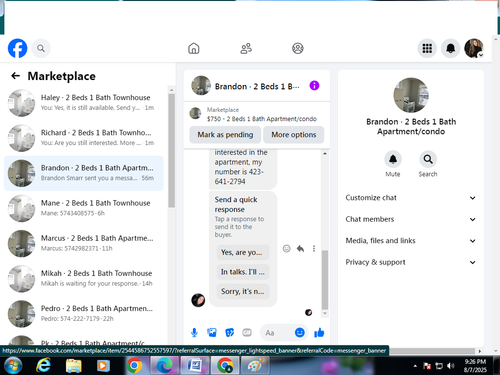Open the Notifications bell in header
The image size is (500, 375).
(x=451, y=48)
